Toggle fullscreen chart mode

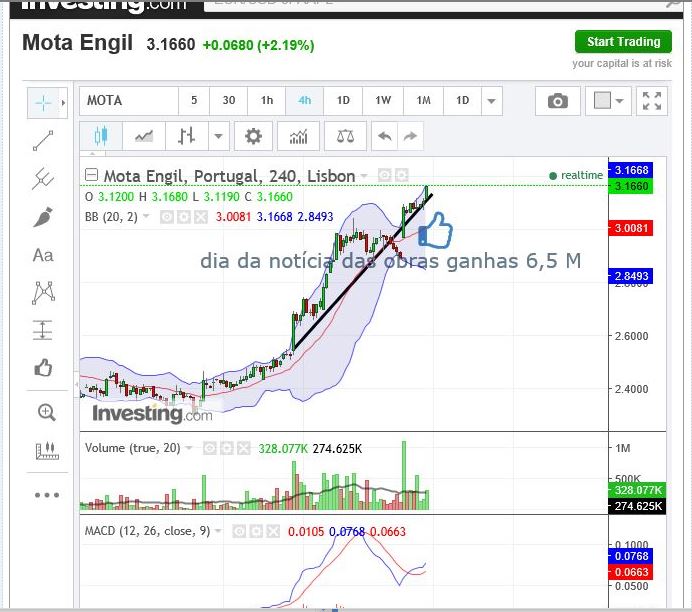pos(652,101)
